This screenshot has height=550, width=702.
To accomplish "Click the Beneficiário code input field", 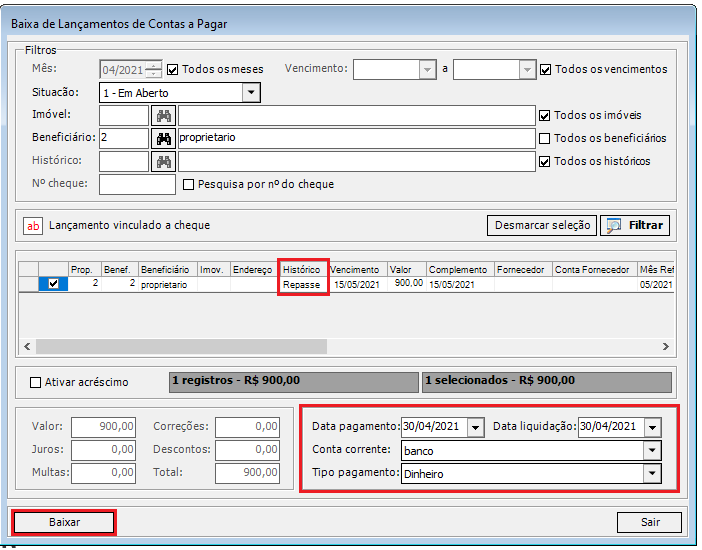I will point(124,138).
